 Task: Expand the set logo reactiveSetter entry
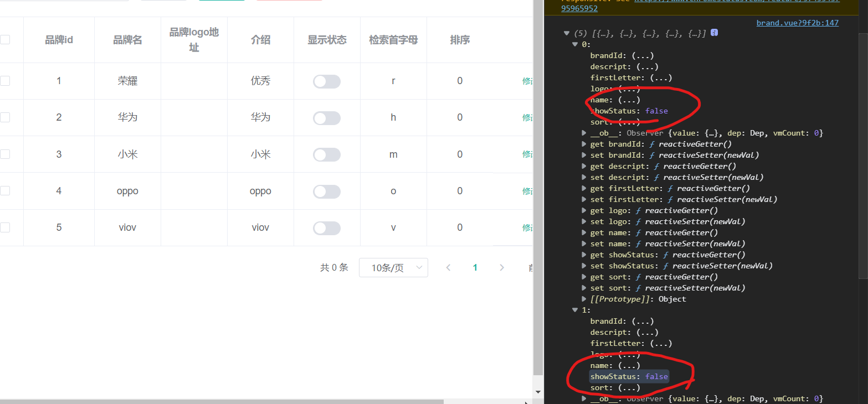(584, 221)
